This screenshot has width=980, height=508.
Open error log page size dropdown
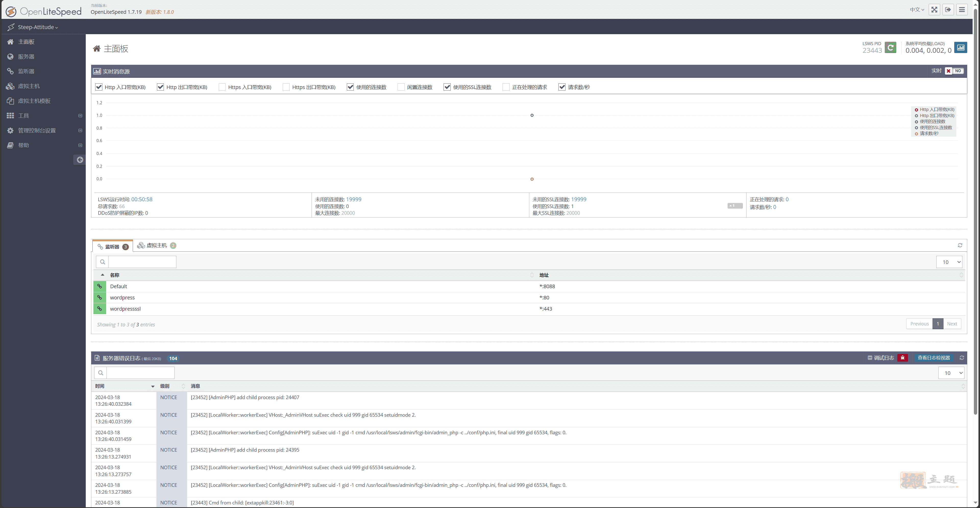click(x=951, y=373)
